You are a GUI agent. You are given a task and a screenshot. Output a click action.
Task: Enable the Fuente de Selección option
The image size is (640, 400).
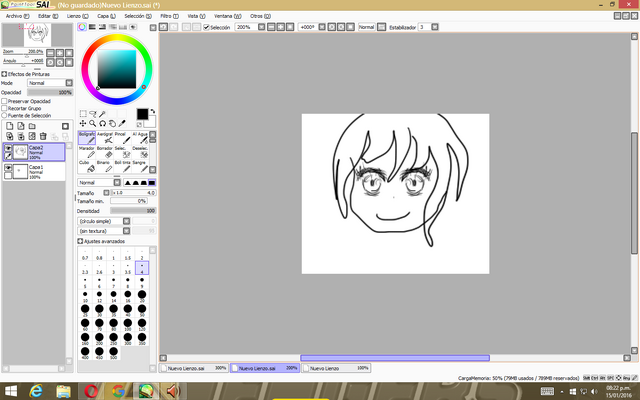click(4, 116)
